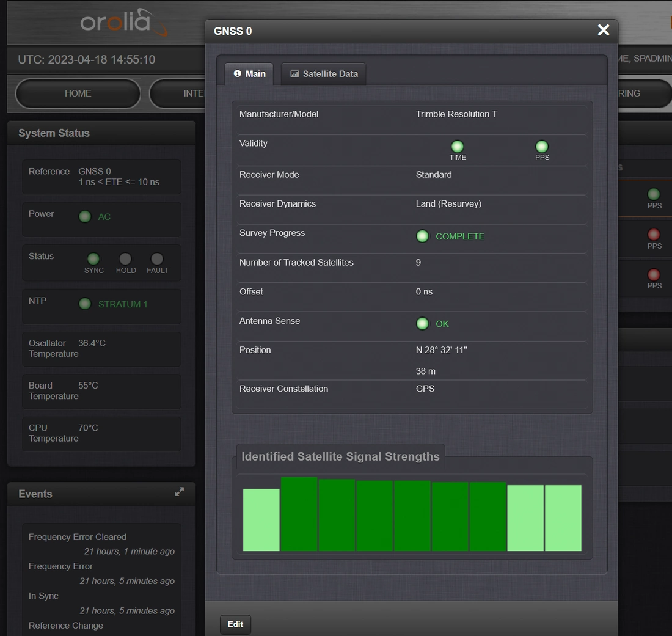Click the Oscillator Temperature '36.4°C' value

[92, 343]
